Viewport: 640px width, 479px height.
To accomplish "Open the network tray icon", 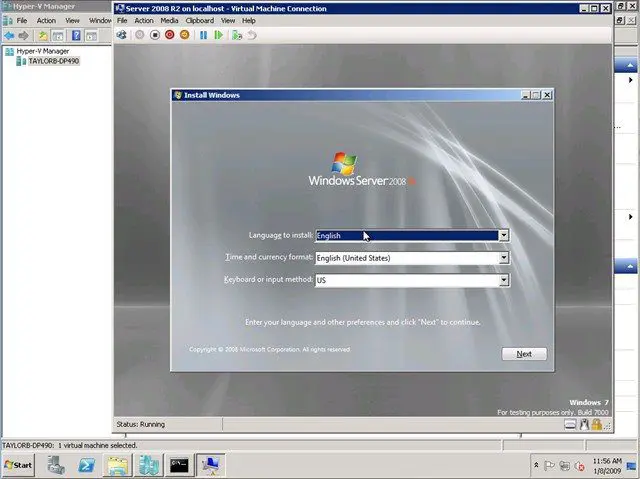I will click(x=564, y=465).
